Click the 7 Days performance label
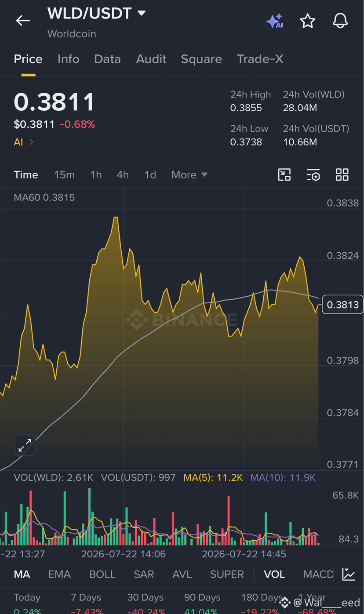The height and width of the screenshot is (614, 364). (x=86, y=597)
